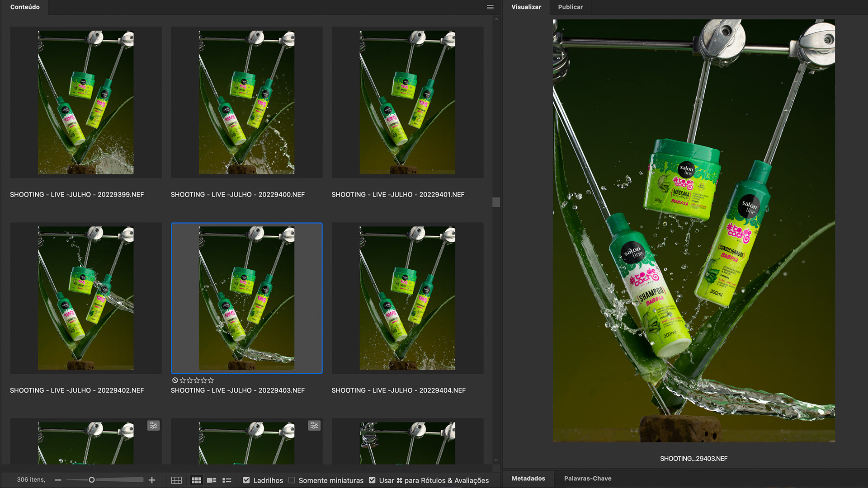This screenshot has width=868, height=488.
Task: Click the scroll up arrow in the content panel
Action: pyautogui.click(x=496, y=19)
